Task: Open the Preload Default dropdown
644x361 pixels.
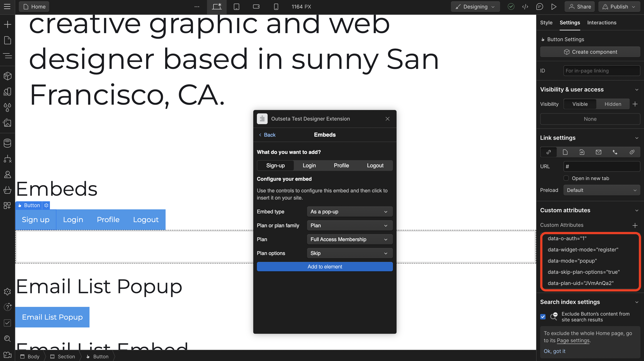Action: coord(601,190)
